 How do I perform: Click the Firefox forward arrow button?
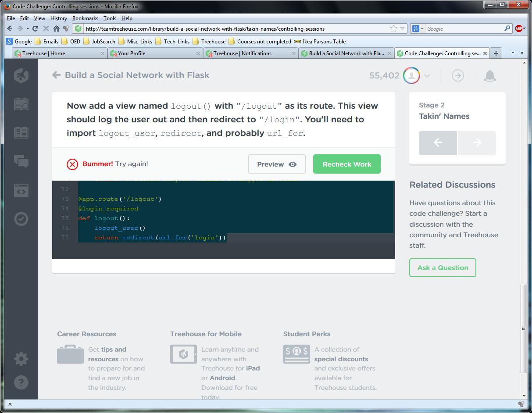(20, 28)
